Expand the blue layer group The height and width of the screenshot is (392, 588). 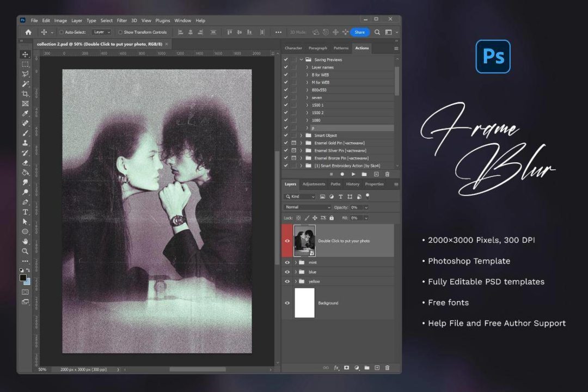coord(296,272)
